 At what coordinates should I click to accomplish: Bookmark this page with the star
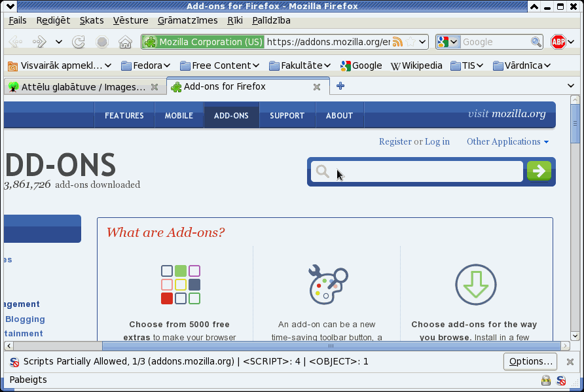click(x=411, y=42)
